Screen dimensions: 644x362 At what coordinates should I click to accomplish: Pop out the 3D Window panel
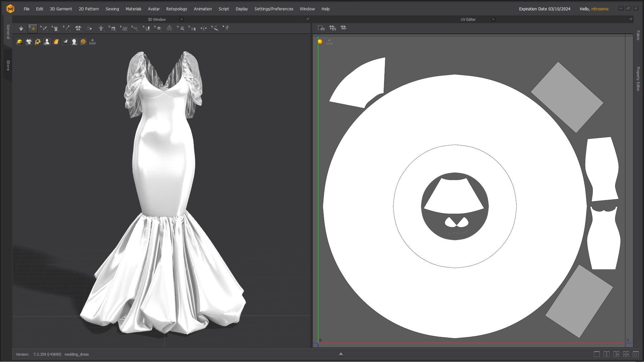coord(308,19)
